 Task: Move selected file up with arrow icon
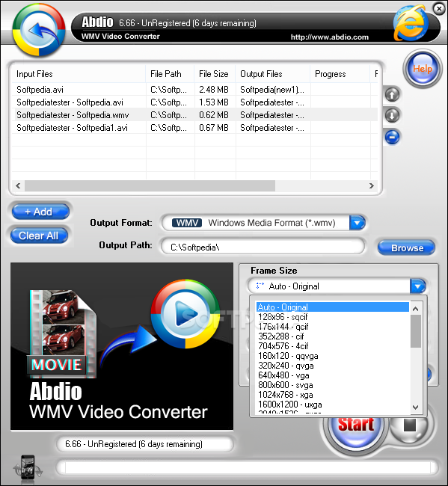[x=392, y=94]
